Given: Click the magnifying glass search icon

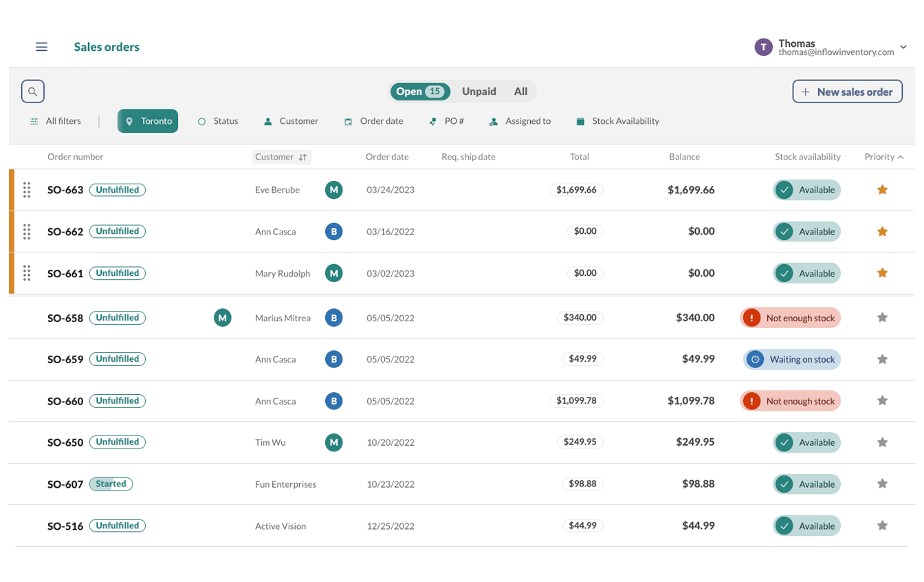Looking at the screenshot, I should [33, 91].
